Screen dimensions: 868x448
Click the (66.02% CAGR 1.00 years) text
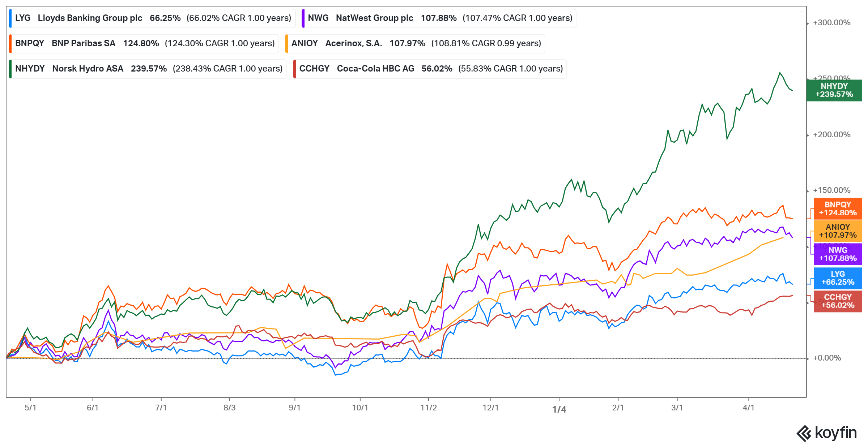(x=239, y=18)
